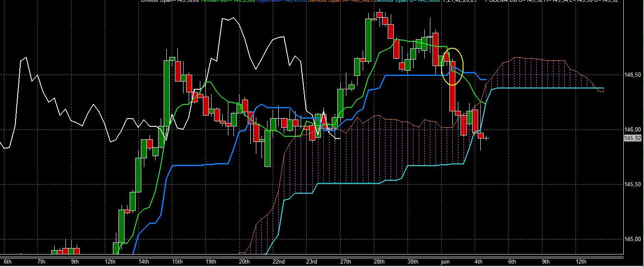Select the 145,50 price axis label
Image resolution: width=644 pixels, height=267 pixels.
[x=632, y=184]
